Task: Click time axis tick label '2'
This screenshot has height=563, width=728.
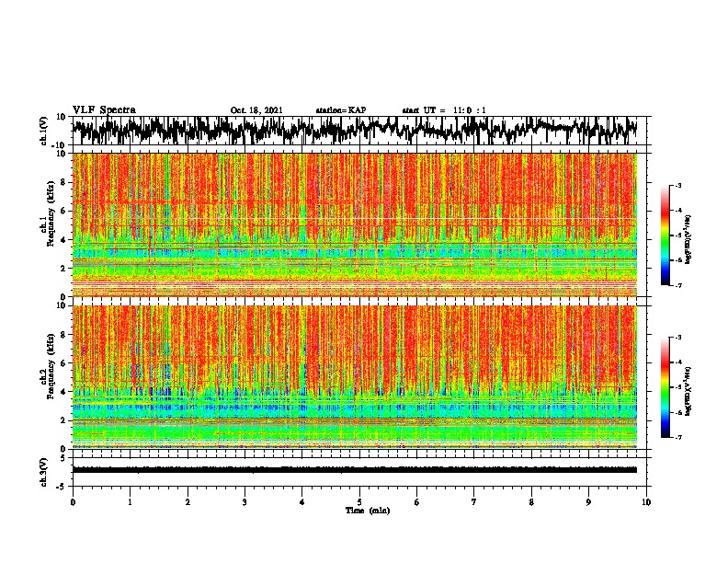Action: click(x=188, y=502)
